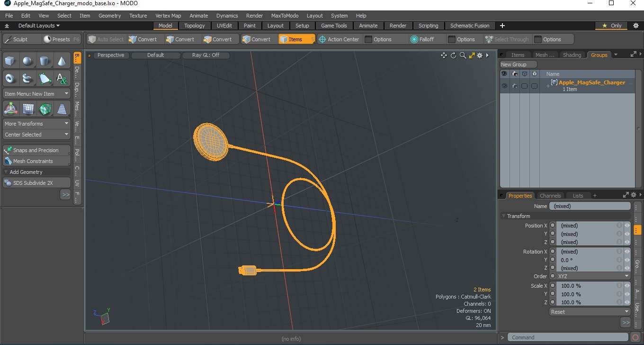Click the first Convert button

143,39
